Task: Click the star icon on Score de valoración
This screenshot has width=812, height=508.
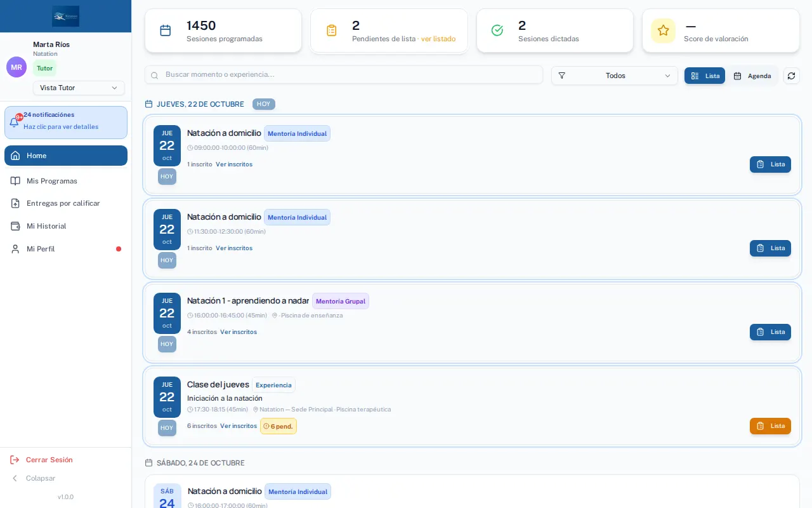Action: pyautogui.click(x=663, y=30)
